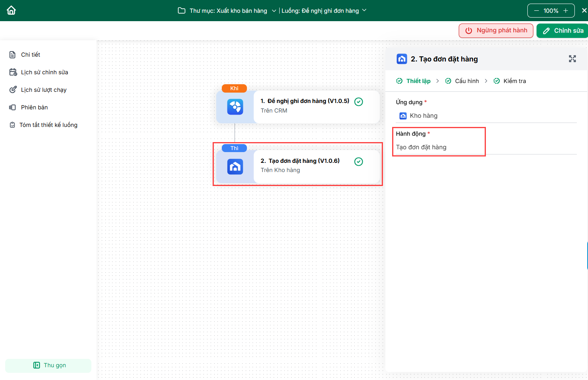Viewport: 588px width, 380px height.
Task: Click the Kho hàng icon on step 2
Action: click(235, 167)
